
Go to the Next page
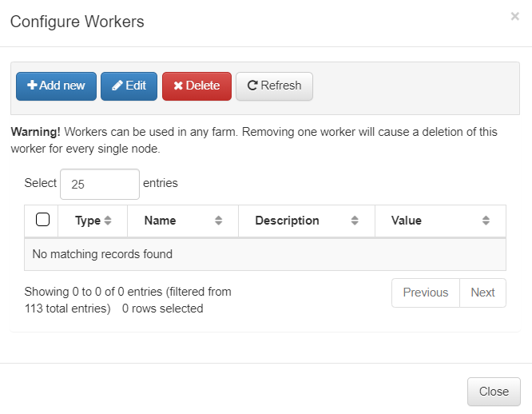(x=482, y=293)
